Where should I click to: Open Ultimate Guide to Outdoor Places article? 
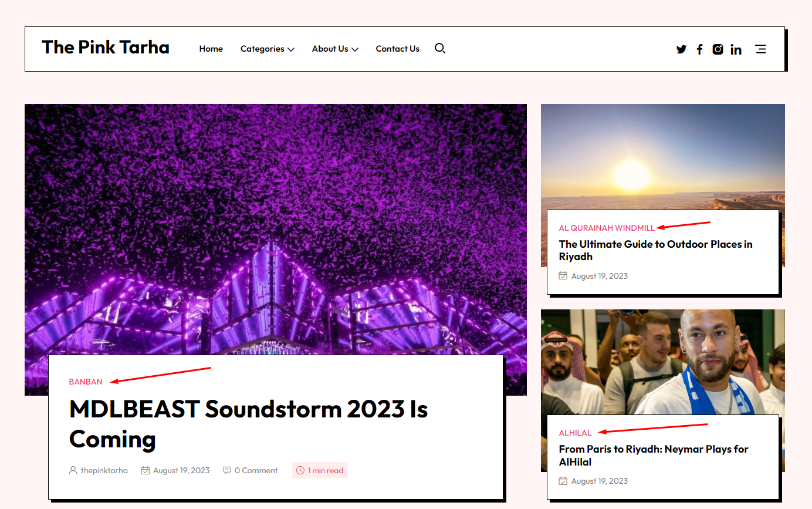pyautogui.click(x=656, y=250)
